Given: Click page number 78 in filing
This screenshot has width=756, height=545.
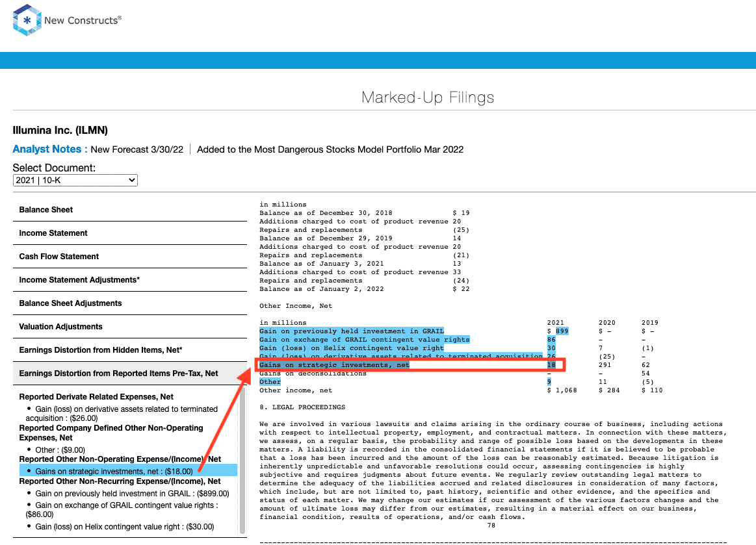Looking at the screenshot, I should (x=491, y=526).
